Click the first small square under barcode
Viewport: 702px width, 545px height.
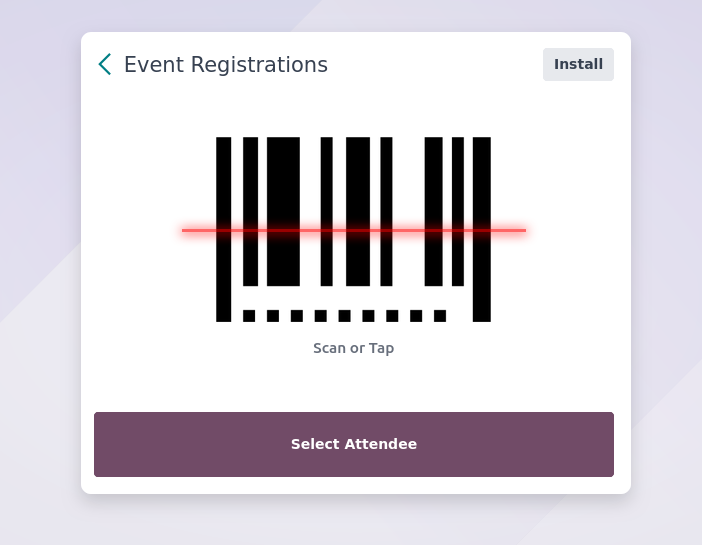coord(249,316)
